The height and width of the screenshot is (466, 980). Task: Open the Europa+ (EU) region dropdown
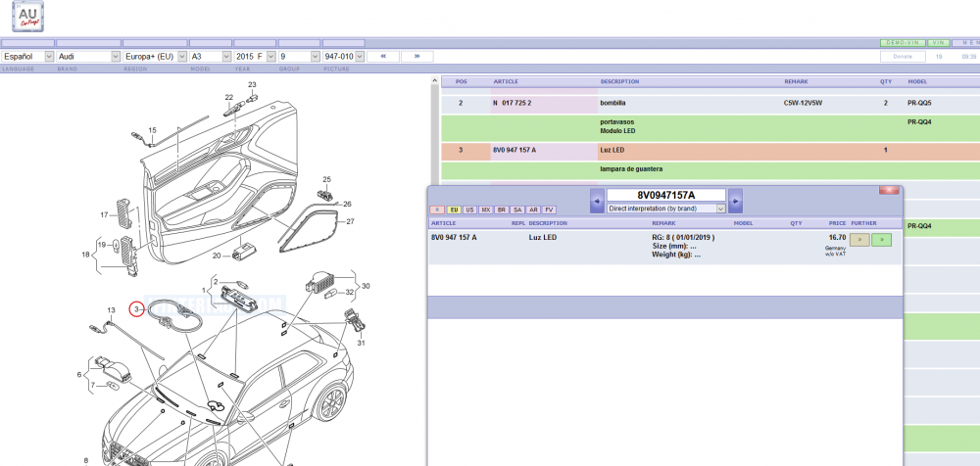click(155, 56)
